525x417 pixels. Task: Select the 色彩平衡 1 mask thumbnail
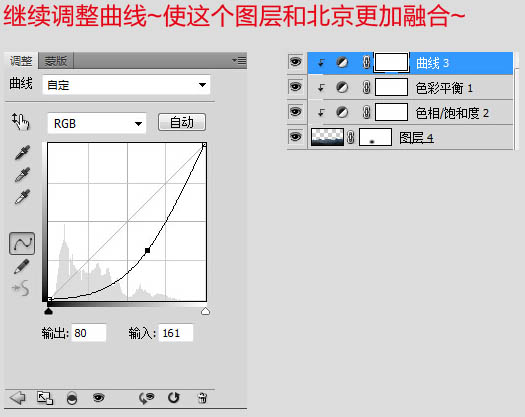click(x=391, y=87)
